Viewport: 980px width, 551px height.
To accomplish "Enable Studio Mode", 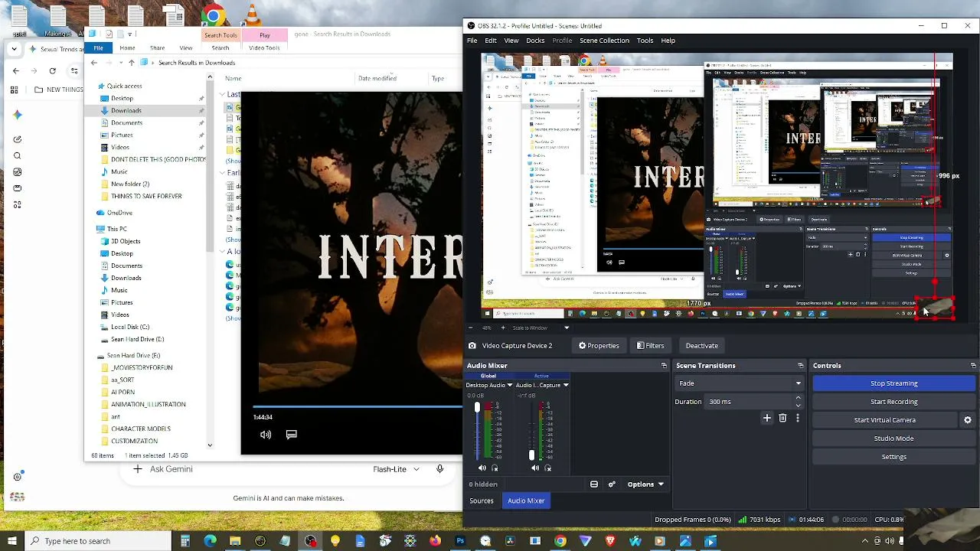I will tap(894, 439).
